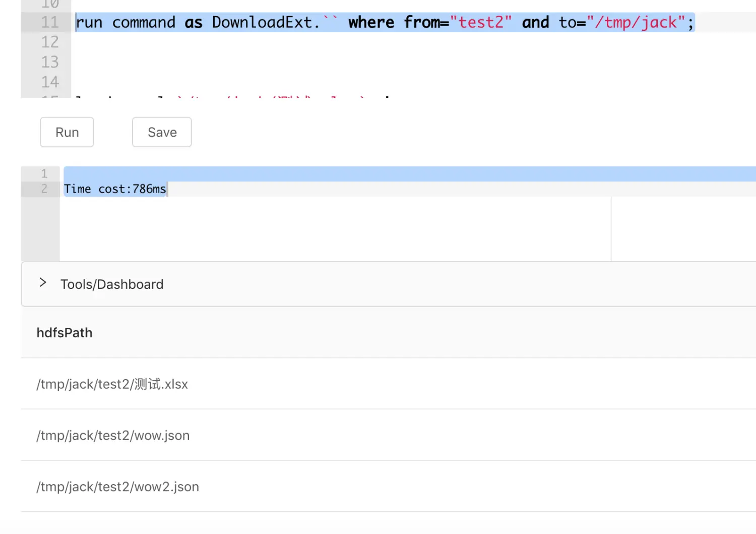756x534 pixels.
Task: Expand the Tools/Dashboard panel chevron
Action: pyautogui.click(x=43, y=283)
